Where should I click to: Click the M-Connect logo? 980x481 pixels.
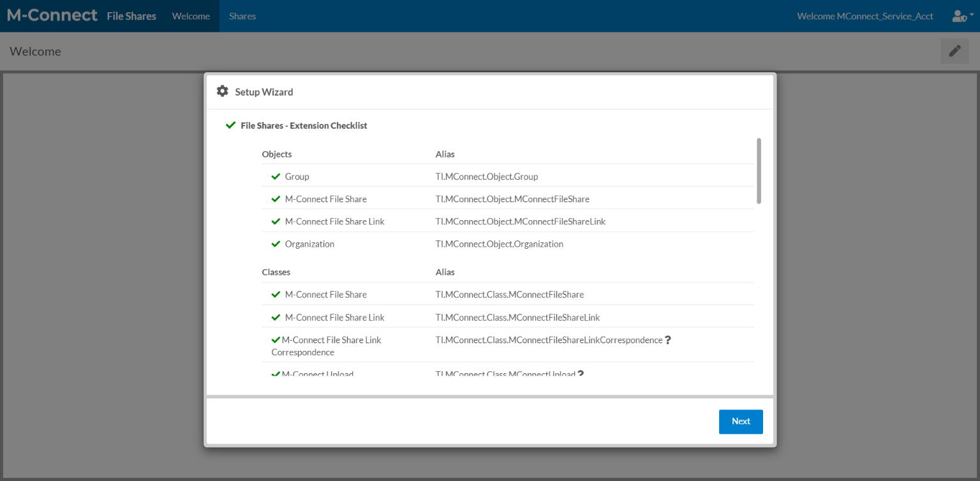52,15
